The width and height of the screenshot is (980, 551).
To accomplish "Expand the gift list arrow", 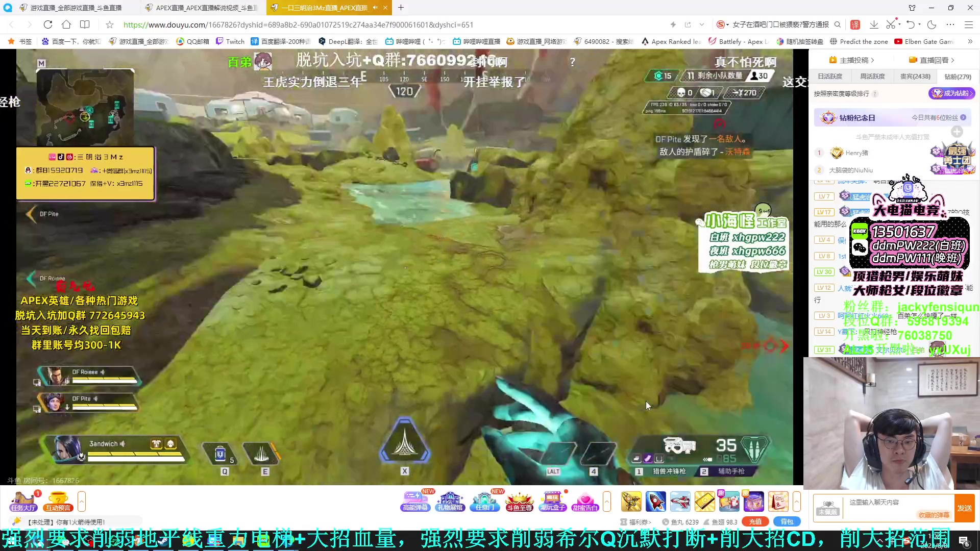I will pyautogui.click(x=796, y=501).
